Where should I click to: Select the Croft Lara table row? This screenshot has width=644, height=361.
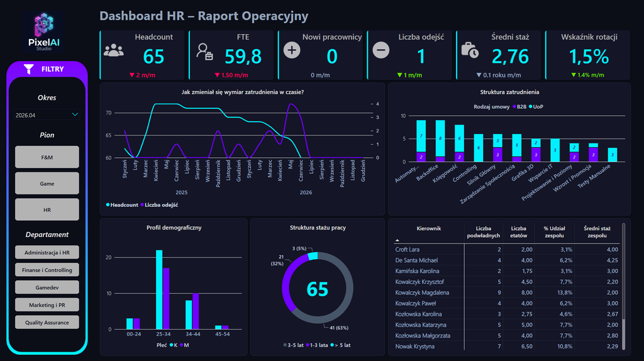coord(506,249)
